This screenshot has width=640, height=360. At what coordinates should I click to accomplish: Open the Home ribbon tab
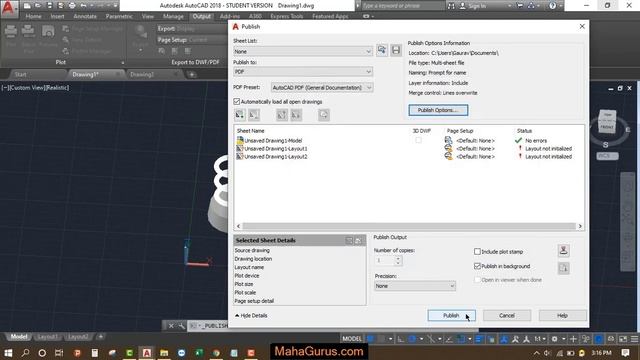pos(33,16)
